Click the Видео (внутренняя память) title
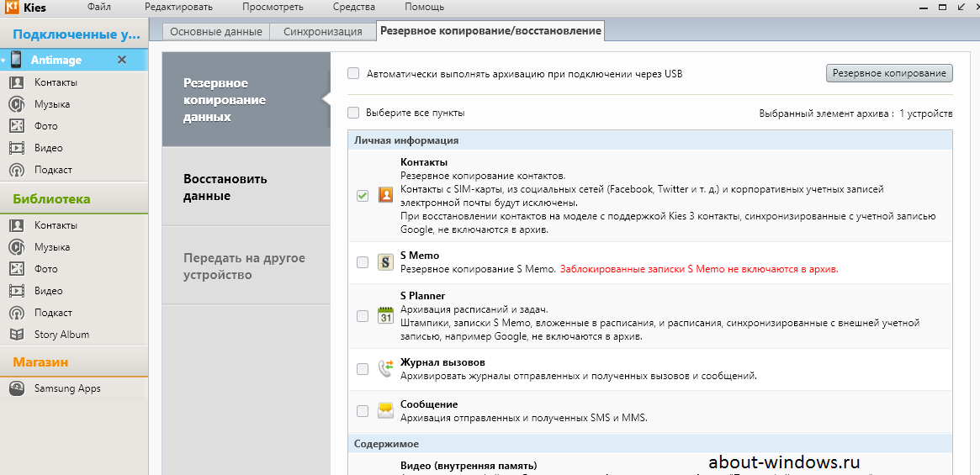 click(x=468, y=467)
